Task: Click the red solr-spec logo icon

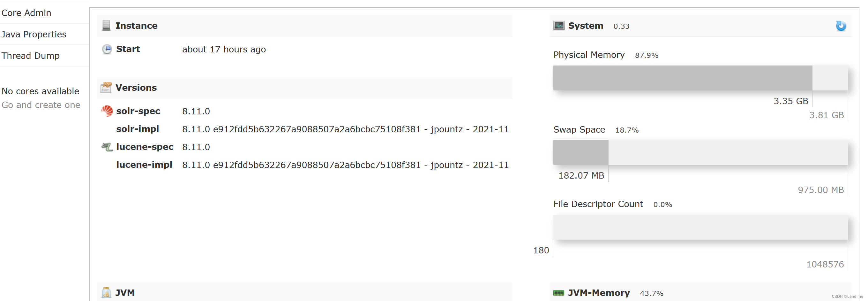Action: pos(107,111)
